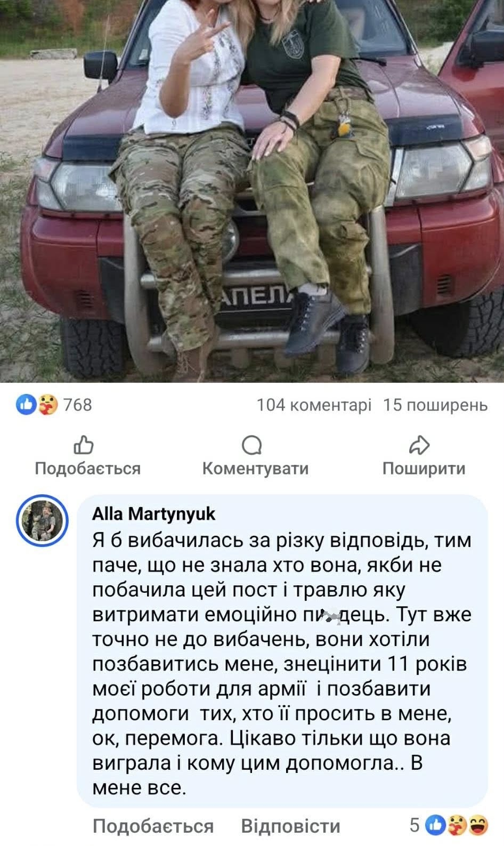Open the 104 коментарі list

(314, 405)
